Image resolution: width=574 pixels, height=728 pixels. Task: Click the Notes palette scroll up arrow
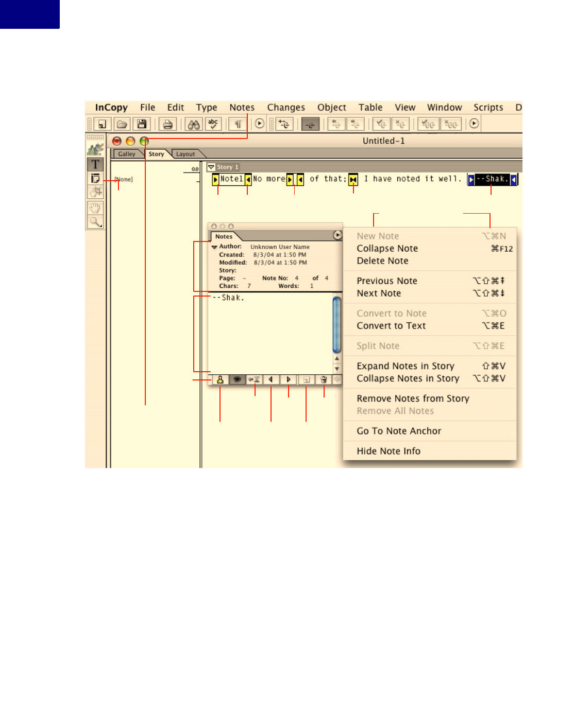tap(337, 359)
